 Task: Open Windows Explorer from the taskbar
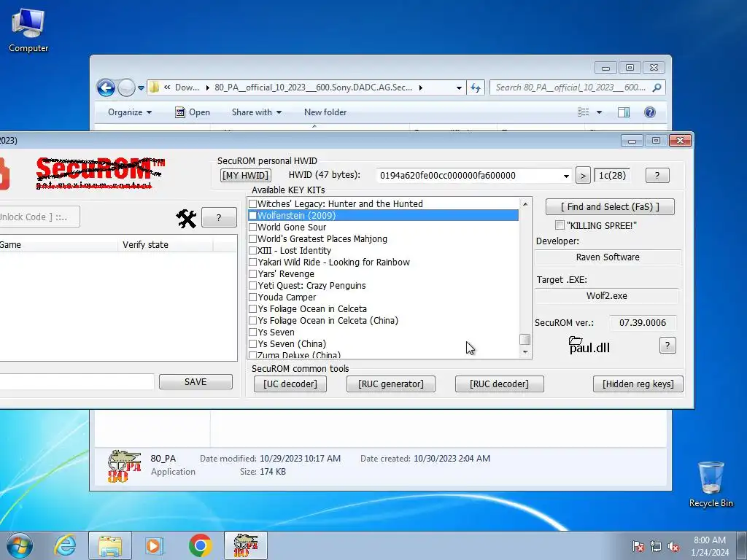[x=110, y=545]
